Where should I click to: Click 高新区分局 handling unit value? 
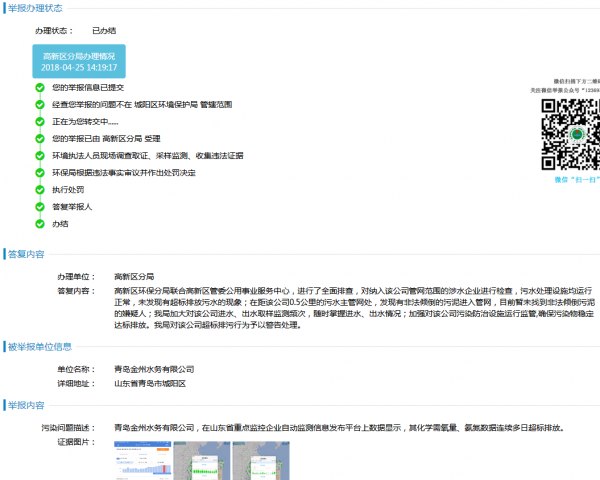point(134,277)
